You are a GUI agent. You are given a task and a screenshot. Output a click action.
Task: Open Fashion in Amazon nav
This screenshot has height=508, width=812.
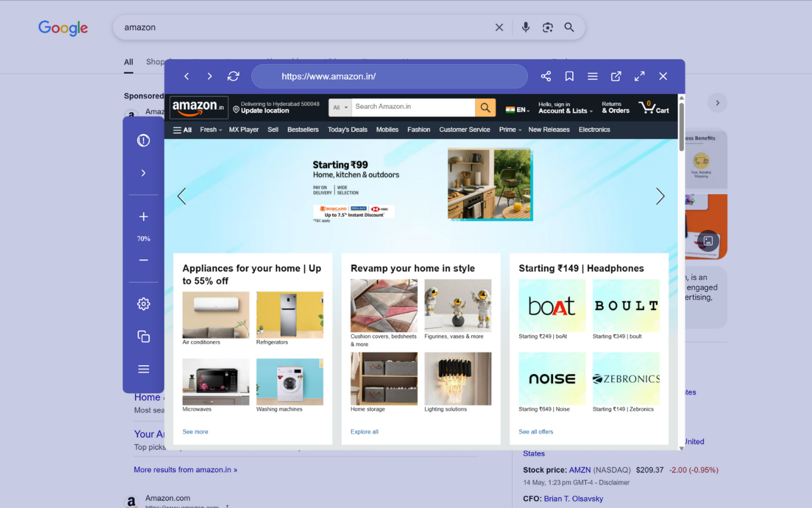[x=419, y=130]
